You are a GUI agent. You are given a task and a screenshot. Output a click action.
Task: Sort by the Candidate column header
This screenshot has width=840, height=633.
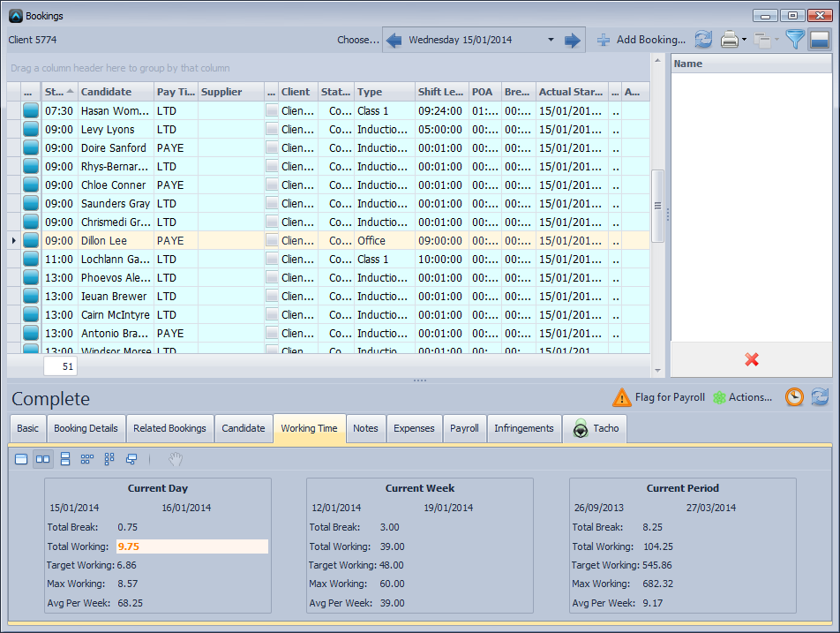116,92
